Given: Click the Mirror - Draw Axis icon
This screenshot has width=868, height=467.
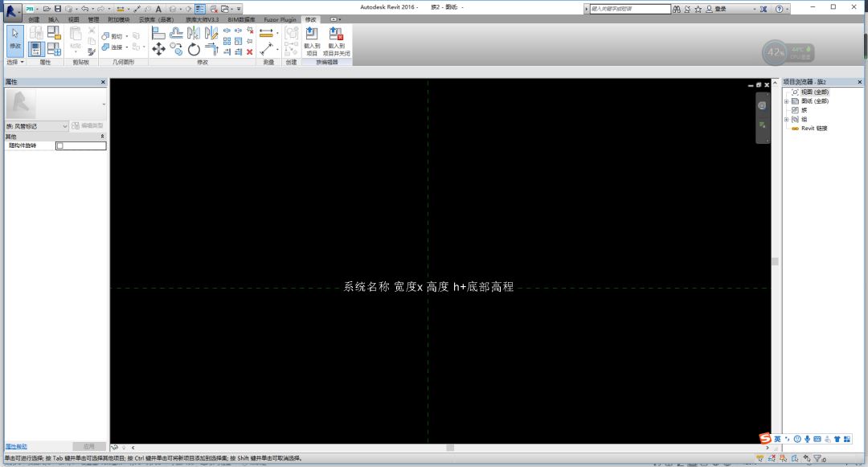Looking at the screenshot, I should click(211, 33).
